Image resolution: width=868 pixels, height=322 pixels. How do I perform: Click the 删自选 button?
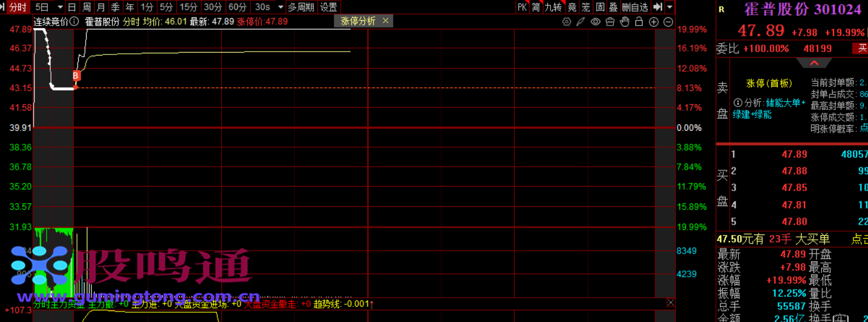click(635, 8)
